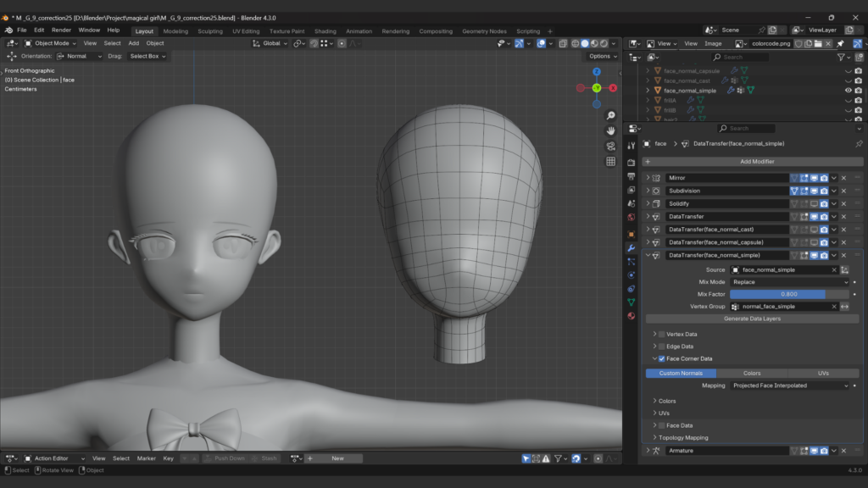Pin the properties editor context
This screenshot has height=488, width=868.
(x=858, y=144)
